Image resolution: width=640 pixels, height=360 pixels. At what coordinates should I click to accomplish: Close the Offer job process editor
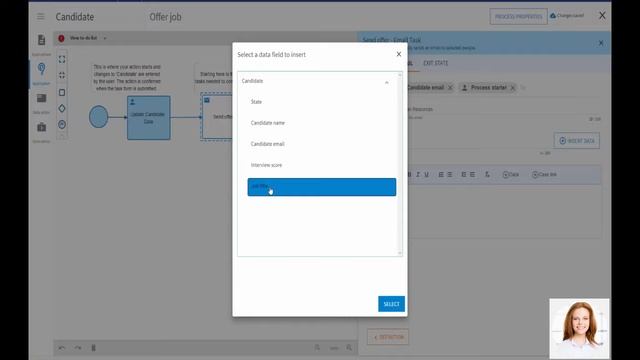click(602, 16)
